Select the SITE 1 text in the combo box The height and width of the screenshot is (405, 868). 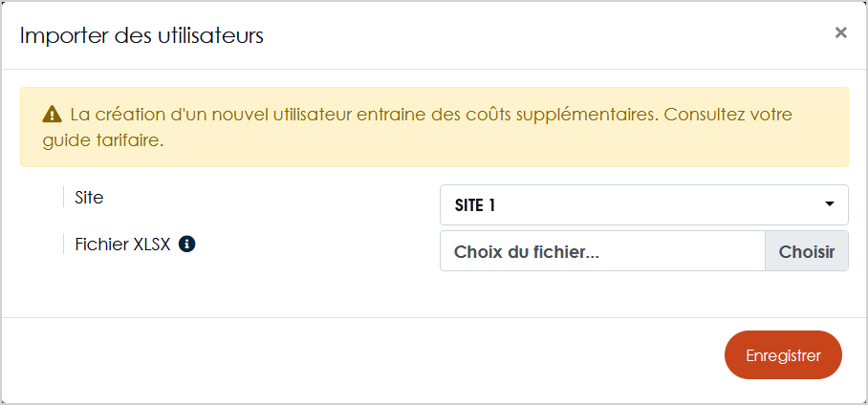click(474, 205)
